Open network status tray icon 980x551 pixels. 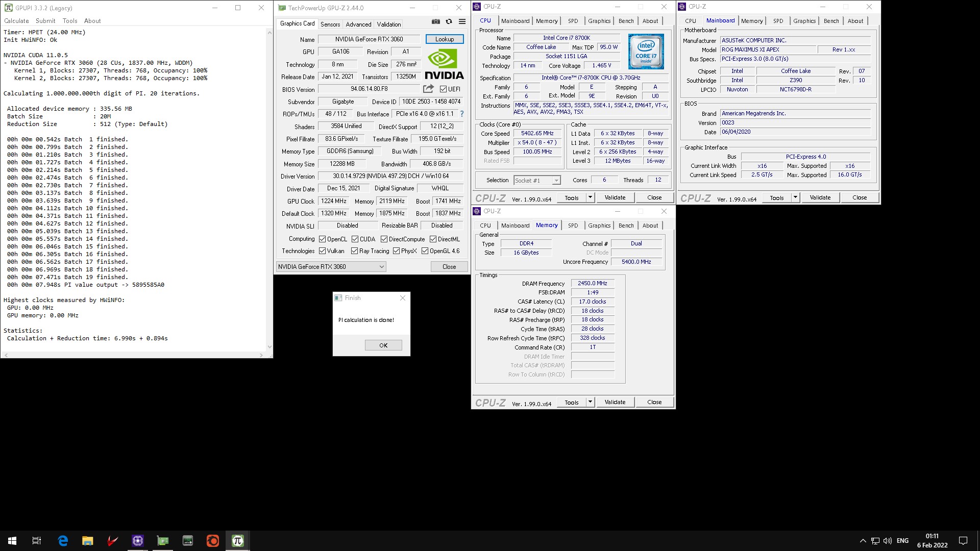coord(875,541)
